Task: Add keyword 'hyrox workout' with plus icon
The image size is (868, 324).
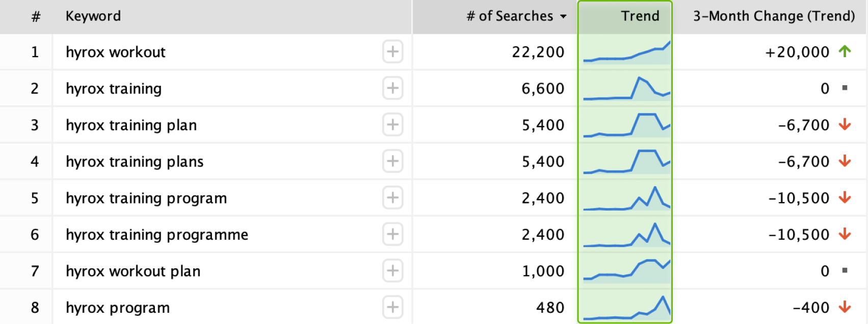Action: point(392,52)
